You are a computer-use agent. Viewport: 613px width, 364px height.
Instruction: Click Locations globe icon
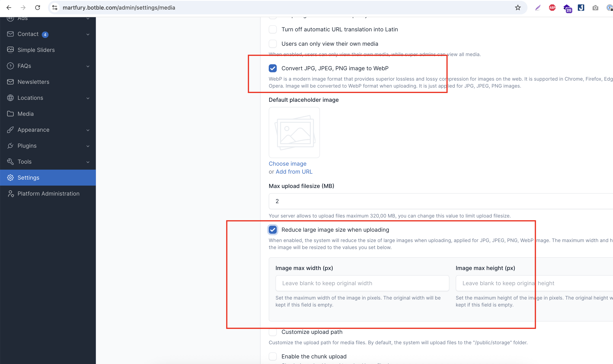point(10,98)
